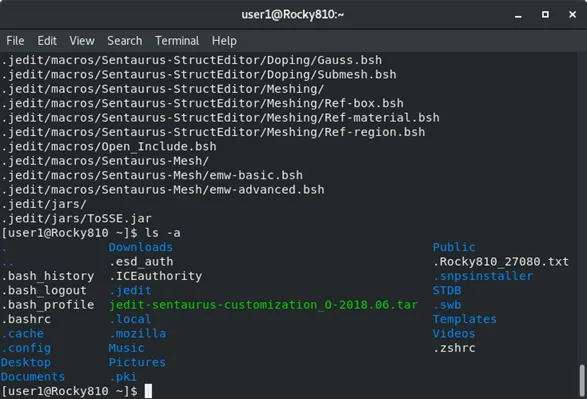
Task: Maximize the terminal window
Action: click(x=545, y=14)
